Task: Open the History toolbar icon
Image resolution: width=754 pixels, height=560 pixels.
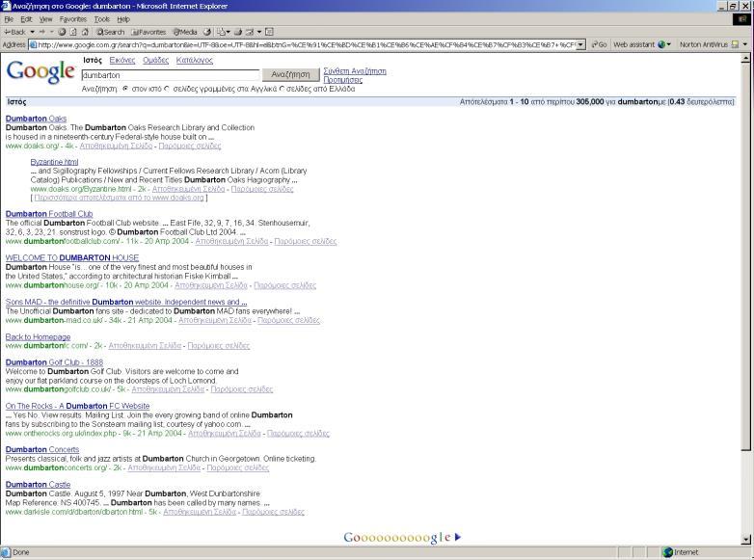Action: [207, 32]
